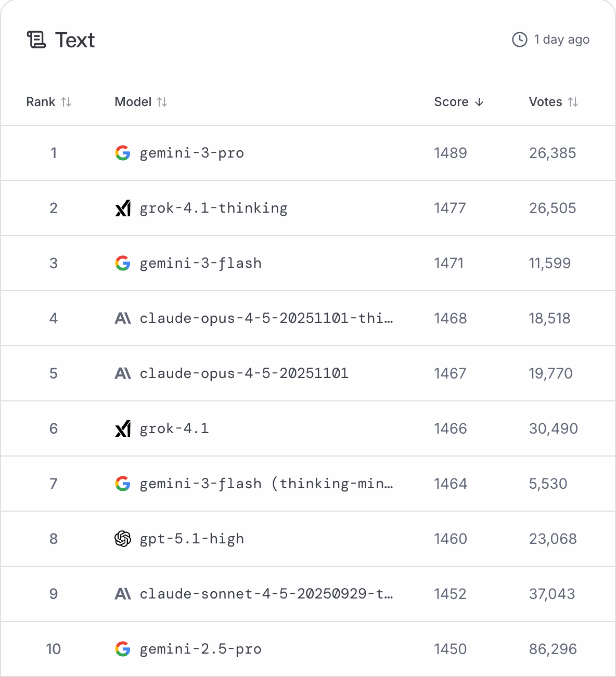Viewport: 616px width, 677px height.
Task: Click the xAI icon in the grok-4.1 row
Action: pos(123,428)
